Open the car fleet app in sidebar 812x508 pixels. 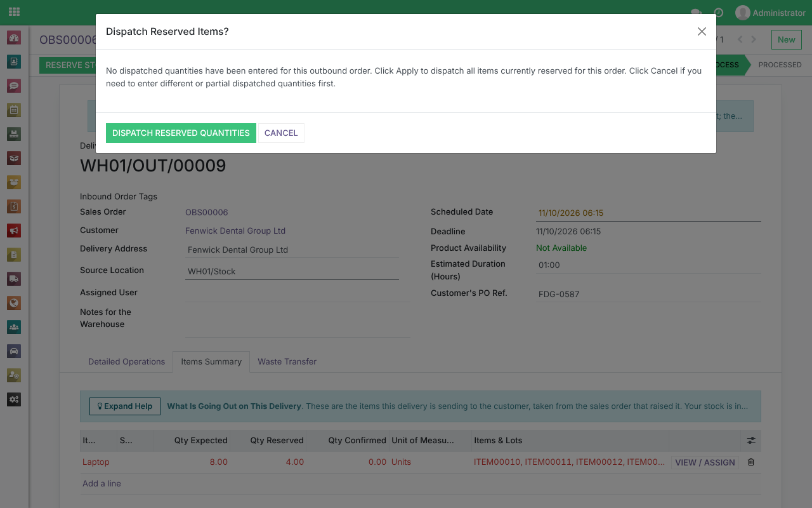(x=14, y=351)
